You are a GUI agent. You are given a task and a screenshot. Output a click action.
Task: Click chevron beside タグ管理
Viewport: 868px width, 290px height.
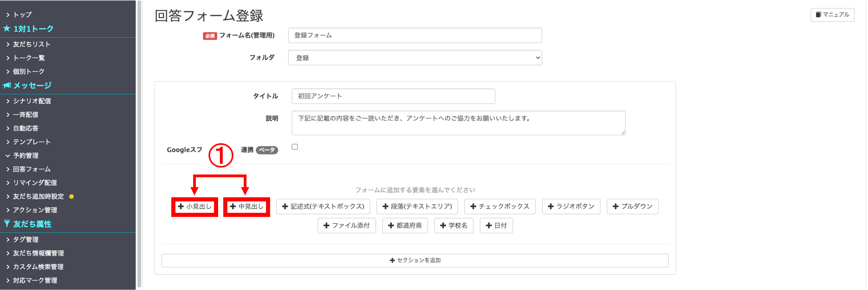coord(8,239)
